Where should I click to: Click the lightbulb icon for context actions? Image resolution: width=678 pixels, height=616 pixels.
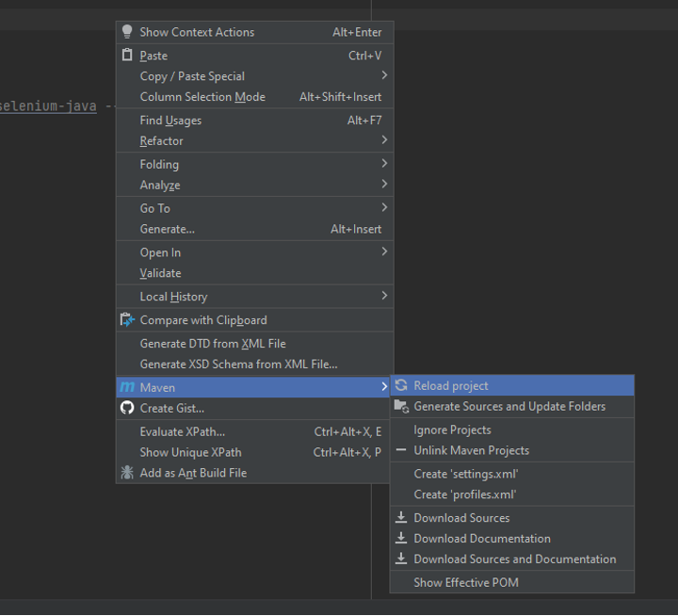click(x=128, y=32)
